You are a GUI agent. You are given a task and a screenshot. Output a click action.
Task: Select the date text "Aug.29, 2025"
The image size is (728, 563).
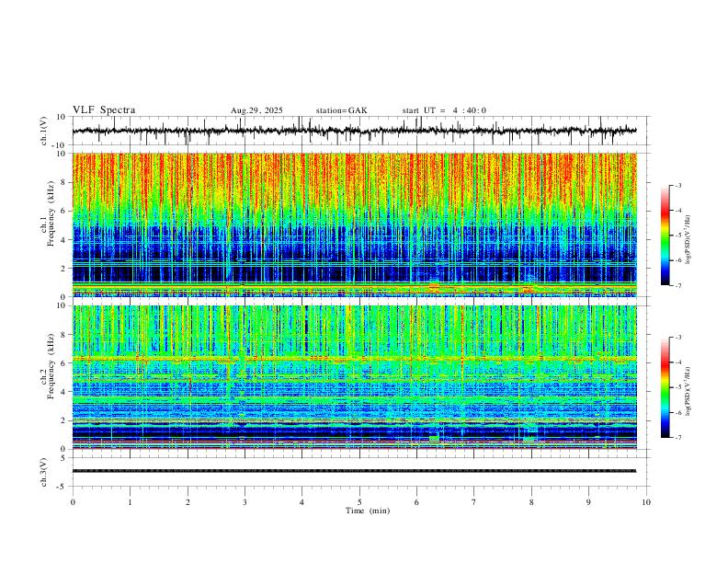256,110
